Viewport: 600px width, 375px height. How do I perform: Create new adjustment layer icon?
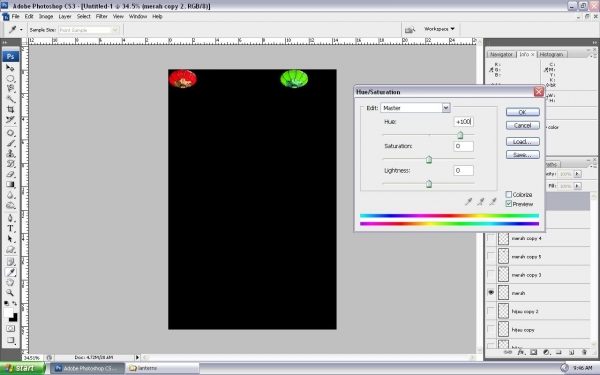pyautogui.click(x=546, y=352)
